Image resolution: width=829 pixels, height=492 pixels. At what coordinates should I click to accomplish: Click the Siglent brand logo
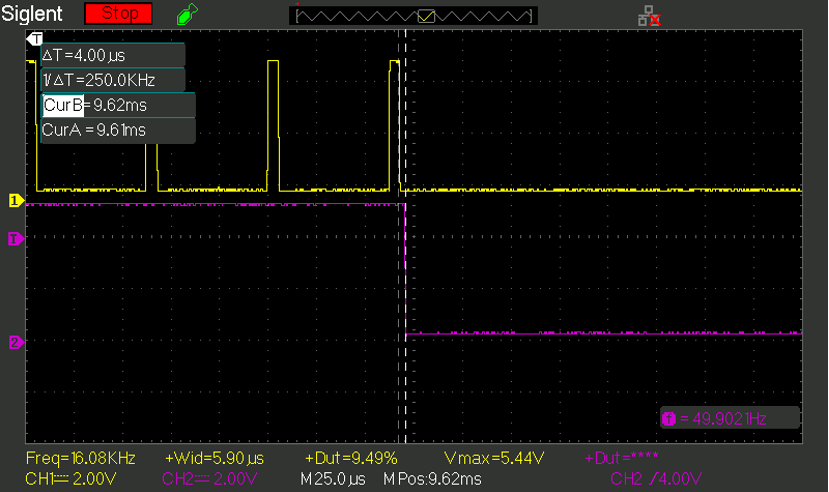tap(32, 14)
